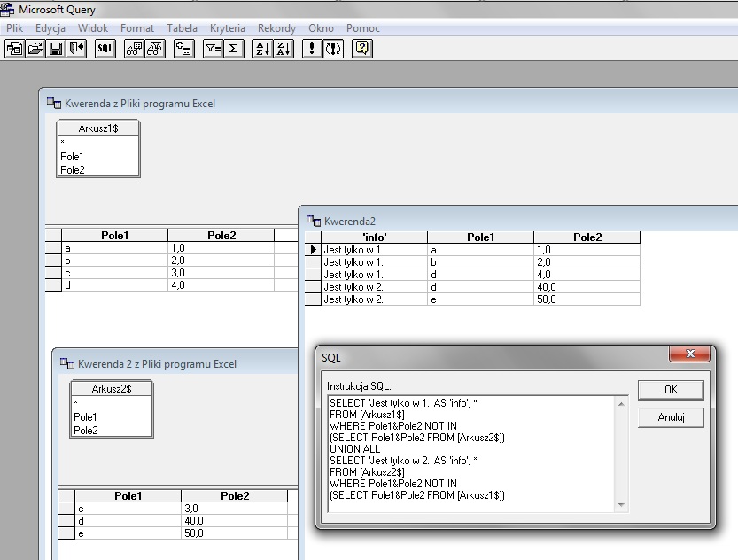This screenshot has width=738, height=560.
Task: Close the SQL dialog with the red X
Action: point(689,354)
